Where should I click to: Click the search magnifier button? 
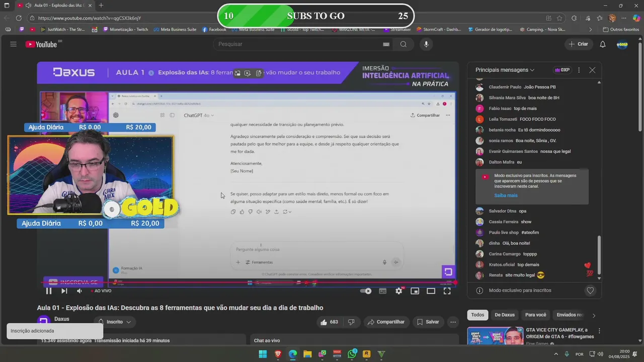pos(404,44)
